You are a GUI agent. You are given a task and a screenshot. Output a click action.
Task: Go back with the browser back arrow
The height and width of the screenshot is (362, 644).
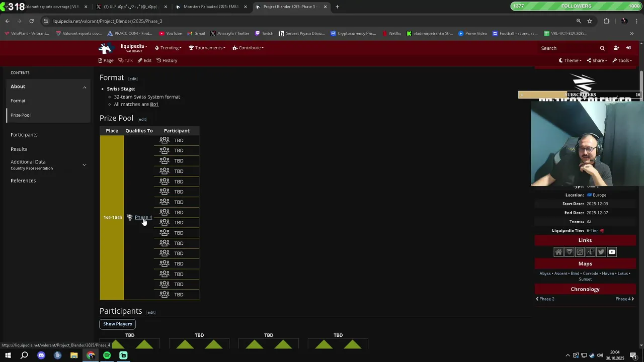point(7,21)
